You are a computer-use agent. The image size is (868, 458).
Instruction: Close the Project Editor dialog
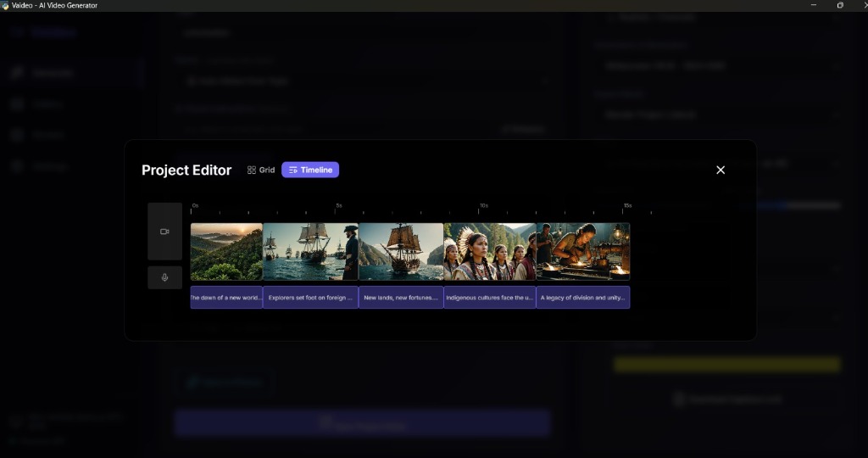click(x=721, y=170)
